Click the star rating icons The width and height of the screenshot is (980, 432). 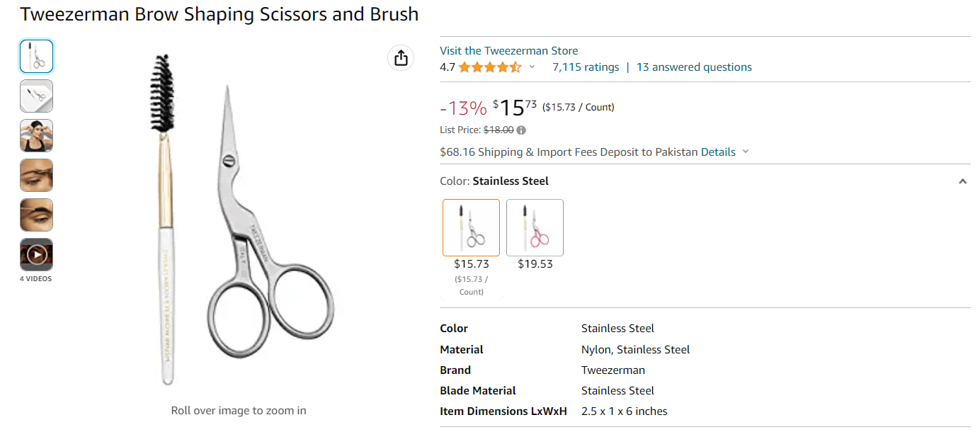(x=489, y=67)
